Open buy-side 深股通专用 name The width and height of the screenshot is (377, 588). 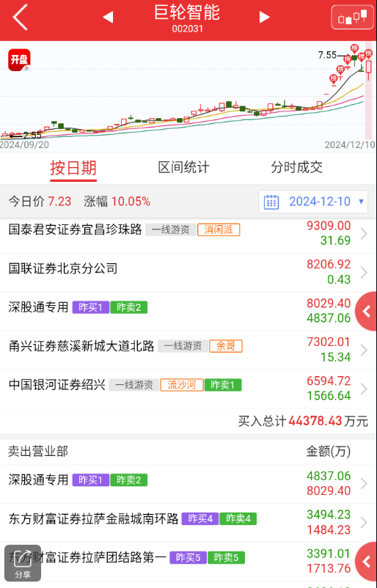tap(38, 307)
